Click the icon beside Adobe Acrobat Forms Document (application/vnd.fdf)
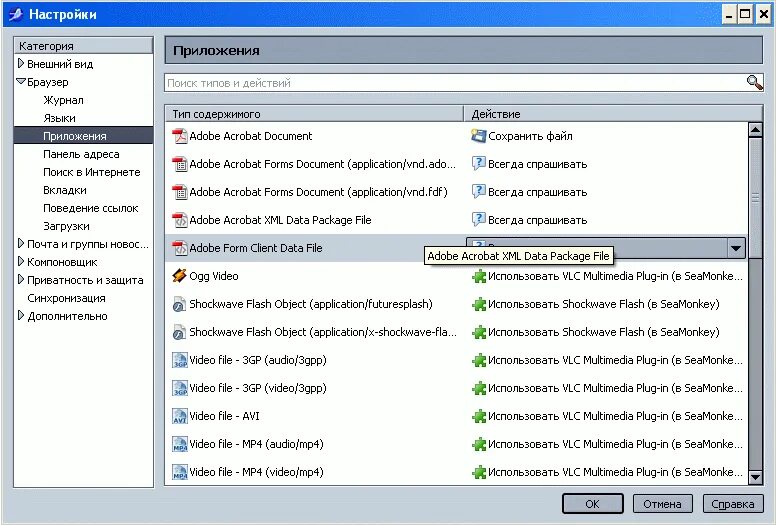776x525 pixels. pyautogui.click(x=179, y=192)
